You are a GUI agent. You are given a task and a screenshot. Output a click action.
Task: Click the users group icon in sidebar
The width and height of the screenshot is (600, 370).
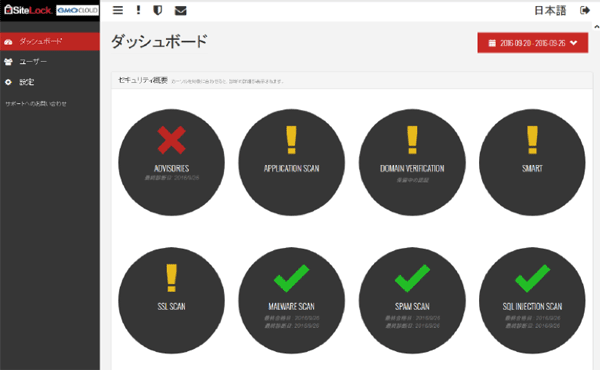click(8, 62)
